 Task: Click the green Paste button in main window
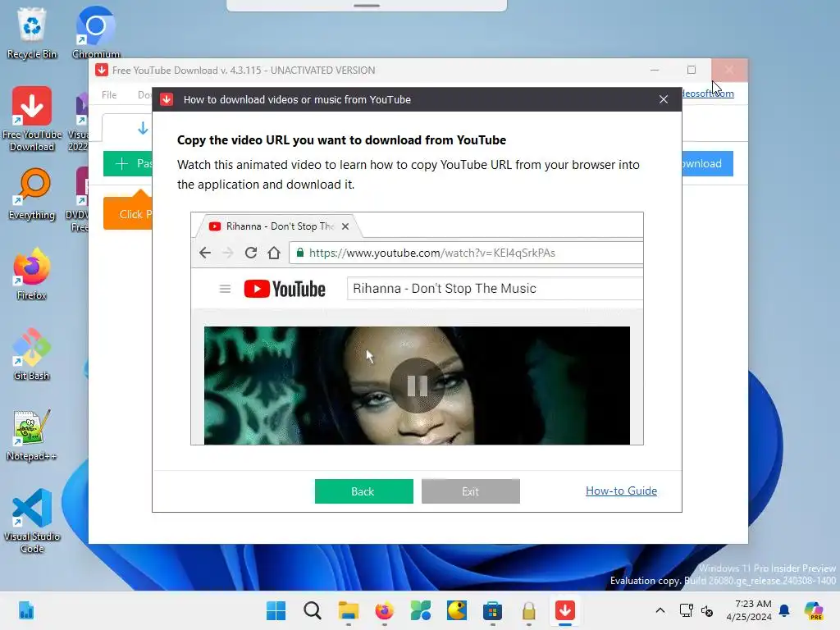(x=128, y=163)
